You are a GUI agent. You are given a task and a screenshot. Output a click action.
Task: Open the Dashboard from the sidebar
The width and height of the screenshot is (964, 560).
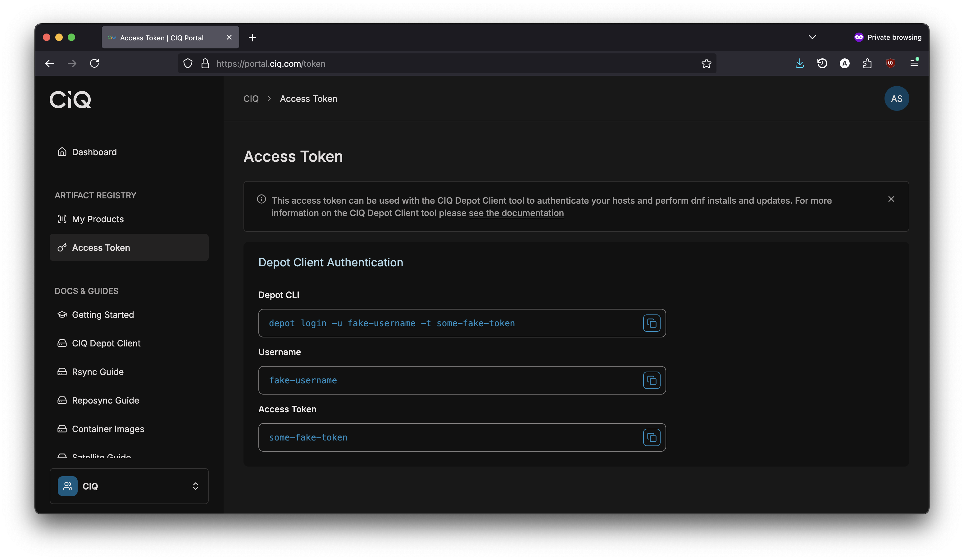[94, 152]
